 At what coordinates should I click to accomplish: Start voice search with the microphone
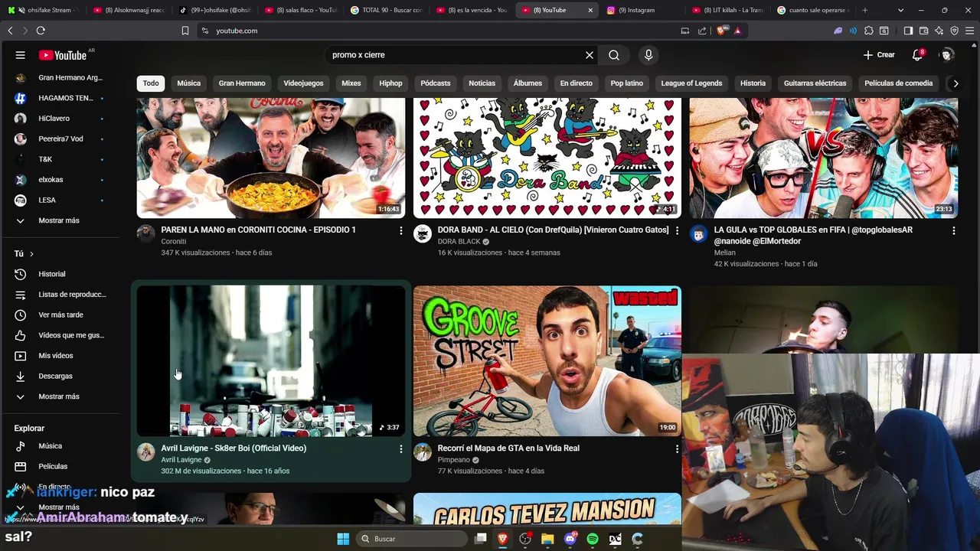(x=648, y=55)
